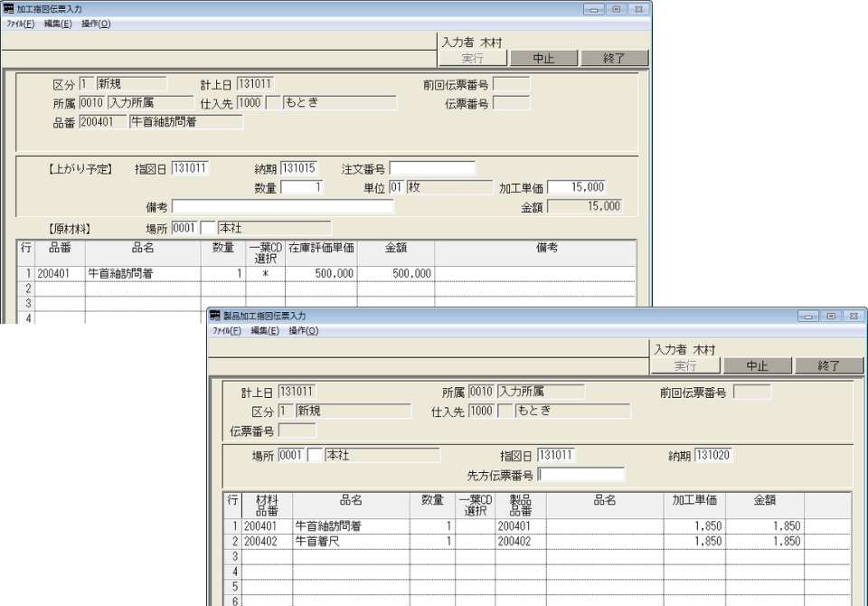Click the app icon in 製品加工指図伝票入力 title bar
The height and width of the screenshot is (606, 868).
coord(215,316)
